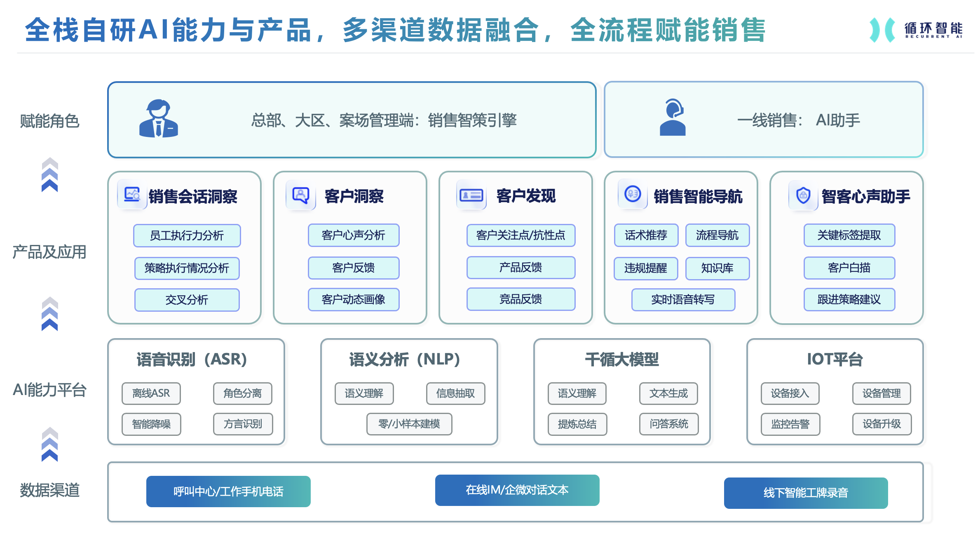Click the 智客心声助手 heading
This screenshot has width=980, height=541.
[x=866, y=196]
